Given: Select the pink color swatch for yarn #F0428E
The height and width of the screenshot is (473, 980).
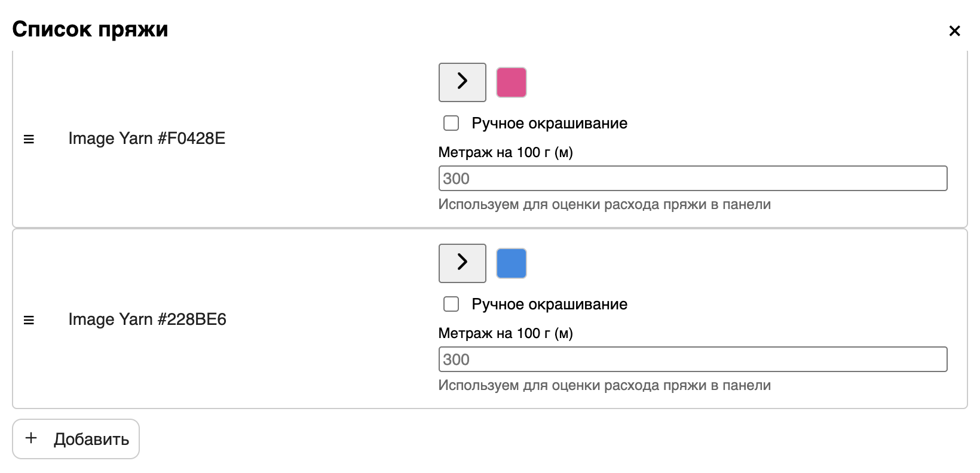Looking at the screenshot, I should click(511, 82).
